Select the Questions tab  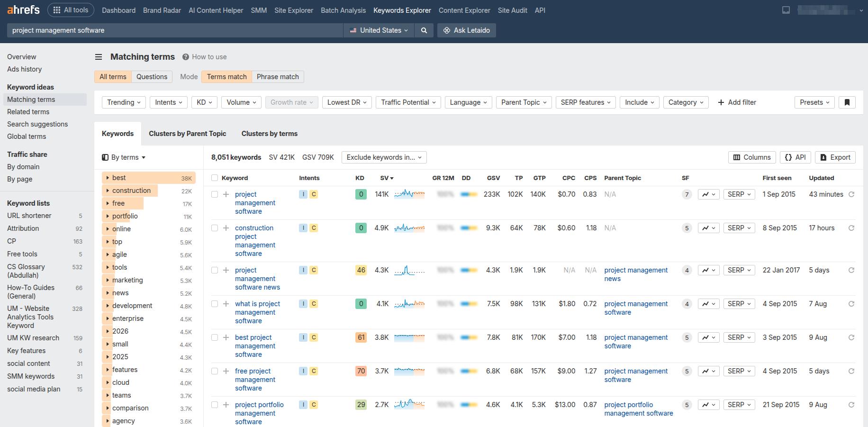point(152,77)
